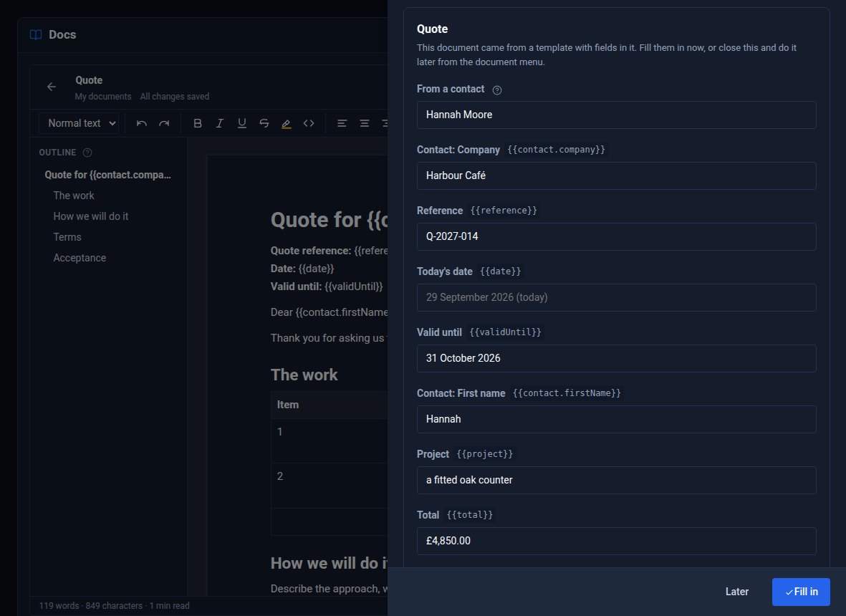Choose Later to skip filling fields
Image resolution: width=846 pixels, height=616 pixels.
tap(736, 592)
